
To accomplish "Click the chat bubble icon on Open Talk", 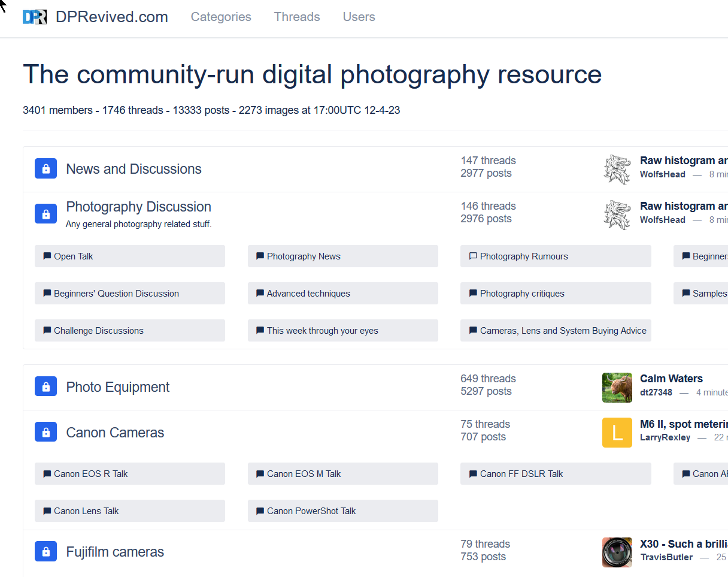I will click(47, 256).
